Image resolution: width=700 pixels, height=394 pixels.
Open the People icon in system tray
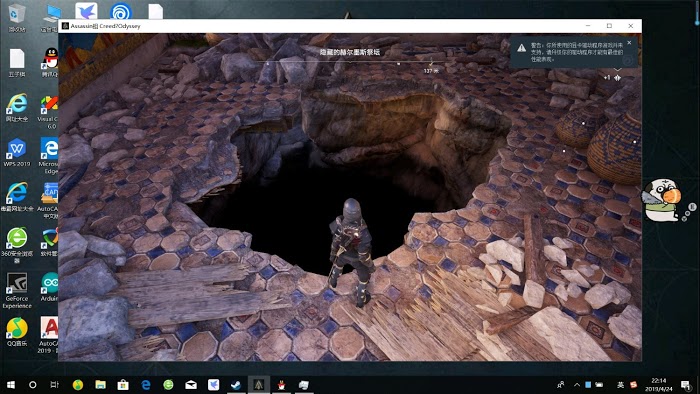coord(561,385)
